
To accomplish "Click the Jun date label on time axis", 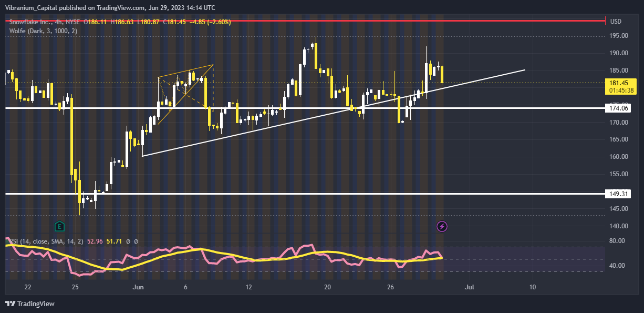I will [x=139, y=287].
